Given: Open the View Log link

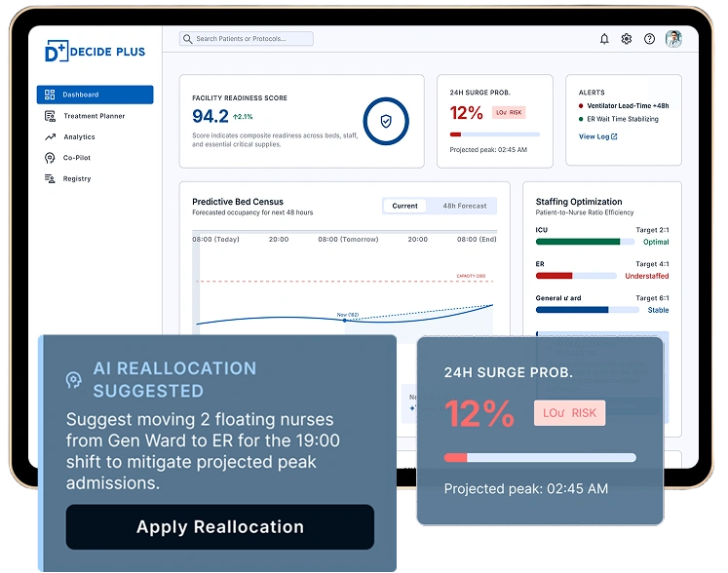Looking at the screenshot, I should (x=598, y=136).
